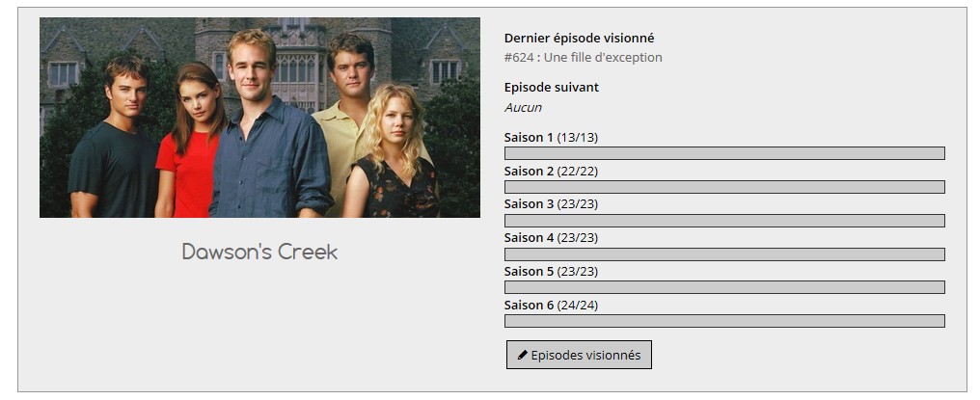Click the Saison 2 progress bar

[x=724, y=187]
